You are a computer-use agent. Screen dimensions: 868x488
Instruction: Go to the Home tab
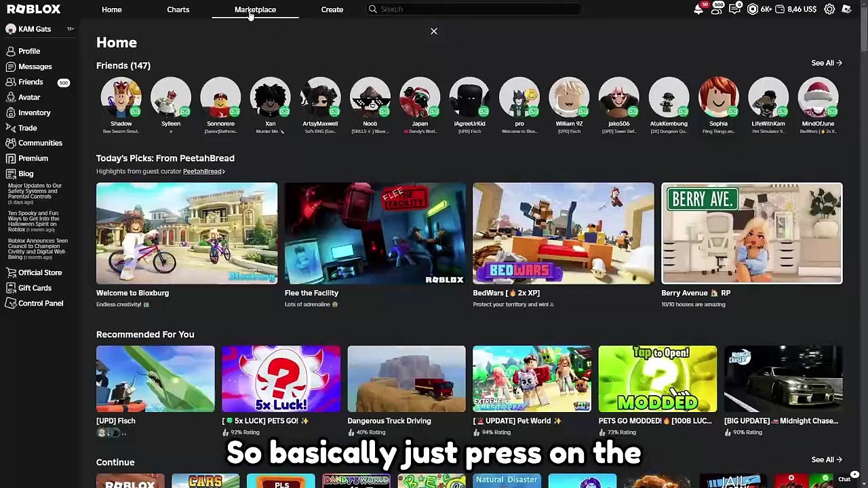[x=112, y=9]
